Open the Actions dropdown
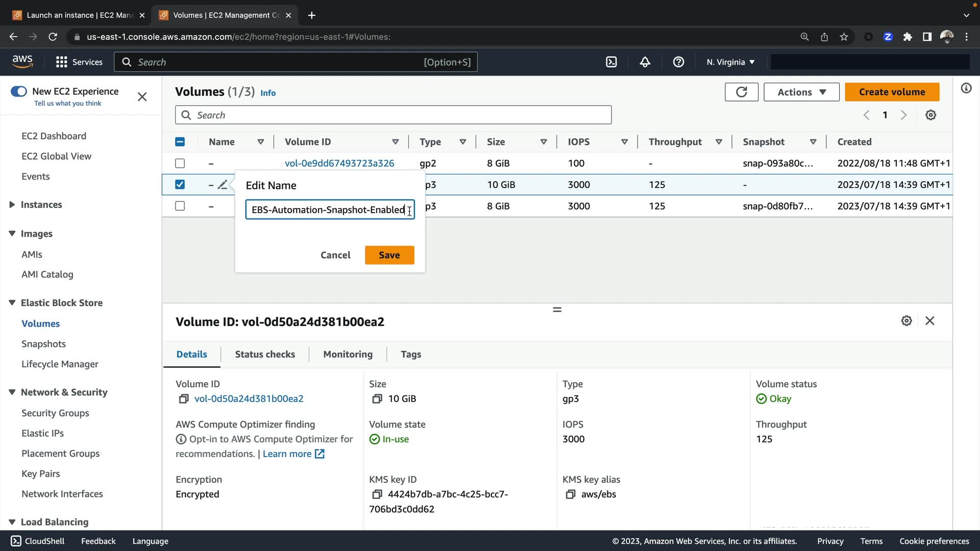The image size is (980, 551). (x=801, y=92)
